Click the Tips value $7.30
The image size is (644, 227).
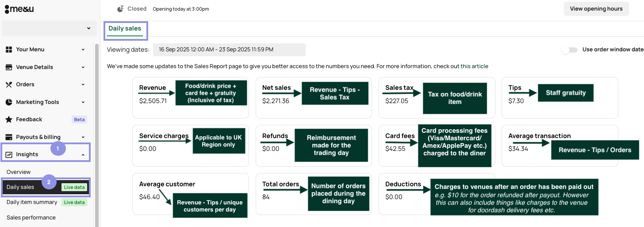click(516, 101)
